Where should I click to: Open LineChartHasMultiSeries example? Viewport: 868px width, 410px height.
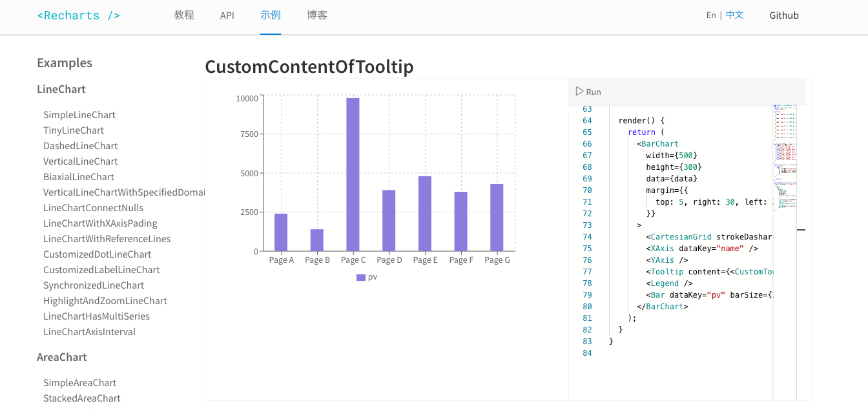[x=97, y=316]
